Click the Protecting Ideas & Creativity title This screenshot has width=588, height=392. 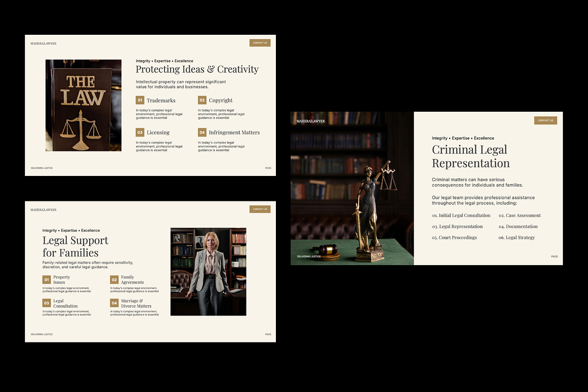pyautogui.click(x=197, y=70)
